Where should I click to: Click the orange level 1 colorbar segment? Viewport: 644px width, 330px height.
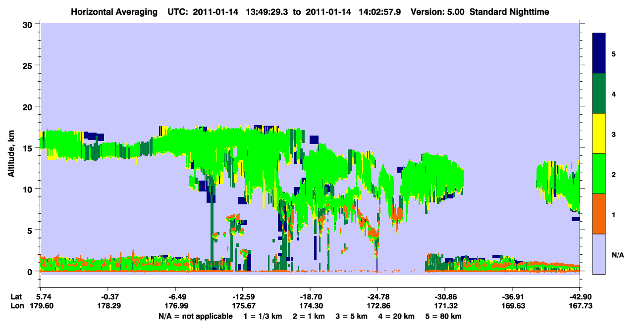click(x=599, y=214)
